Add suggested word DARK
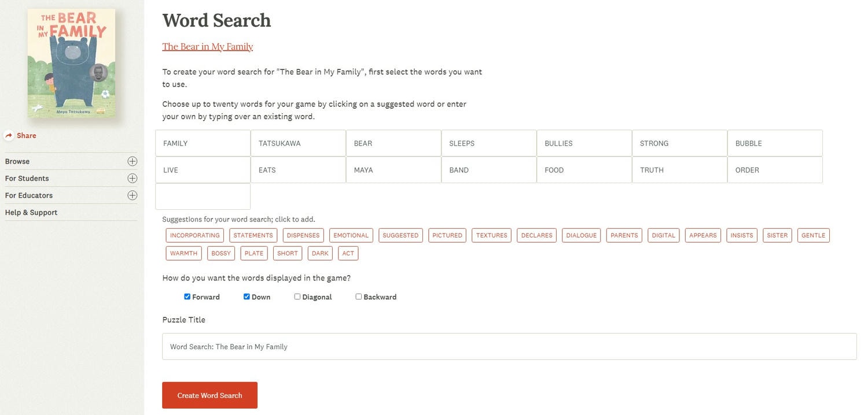Viewport: 868px width, 415px height. tap(320, 253)
